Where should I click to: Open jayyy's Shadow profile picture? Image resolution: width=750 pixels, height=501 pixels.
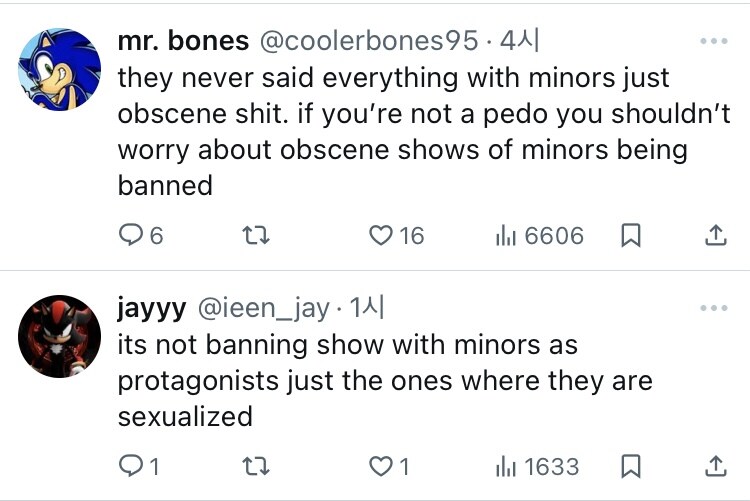click(60, 336)
